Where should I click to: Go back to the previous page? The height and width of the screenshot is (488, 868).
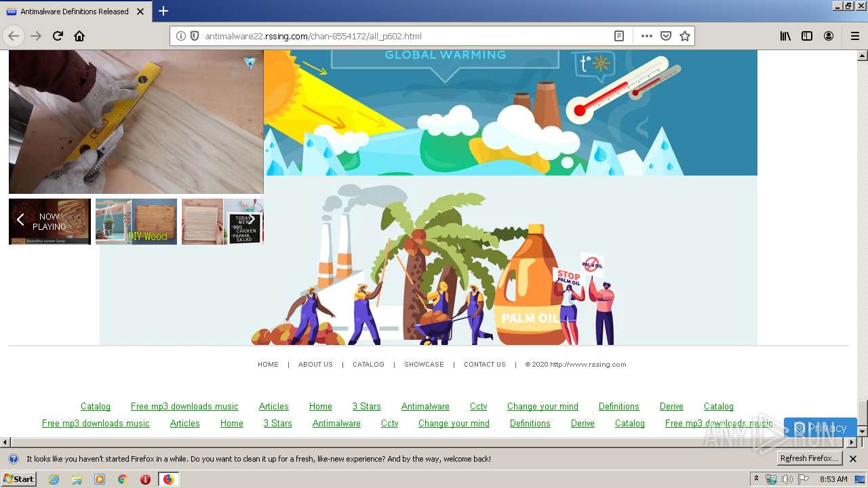[14, 36]
